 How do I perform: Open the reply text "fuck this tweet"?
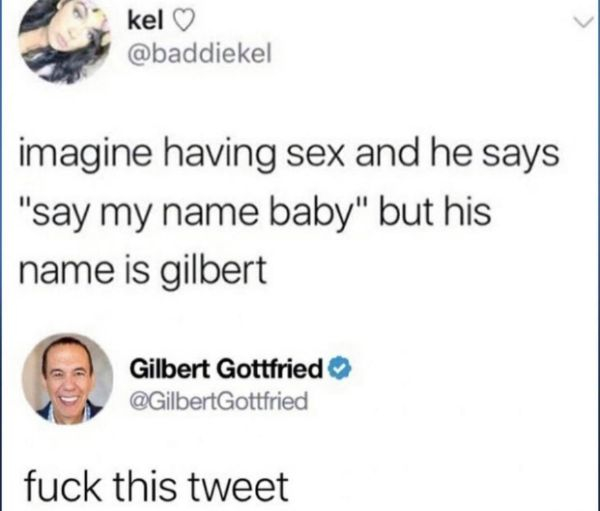[x=156, y=486]
